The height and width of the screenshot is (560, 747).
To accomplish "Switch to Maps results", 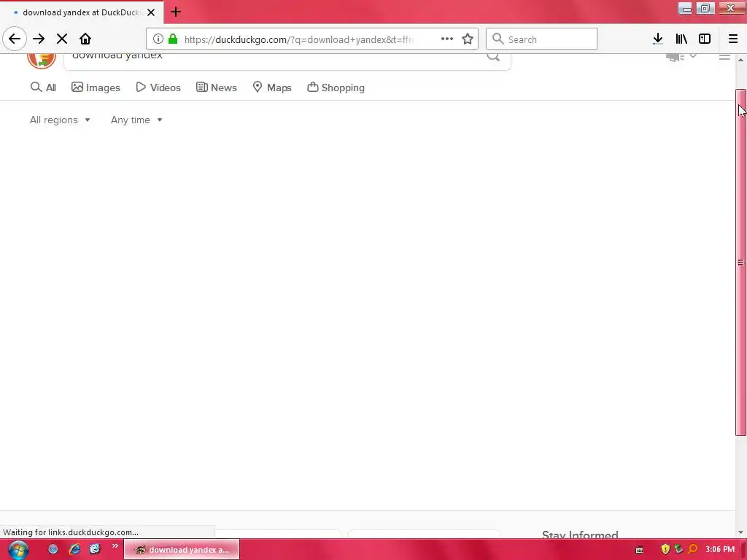I will pos(272,87).
